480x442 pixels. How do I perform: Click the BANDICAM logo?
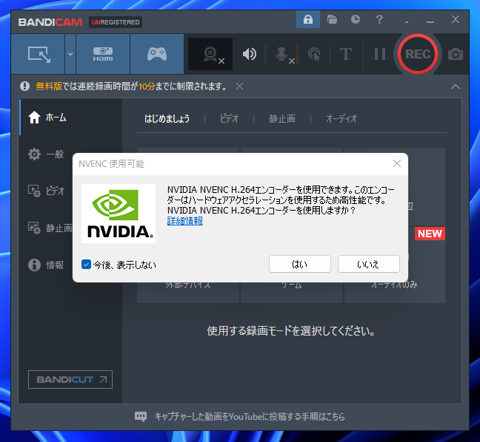pos(50,22)
